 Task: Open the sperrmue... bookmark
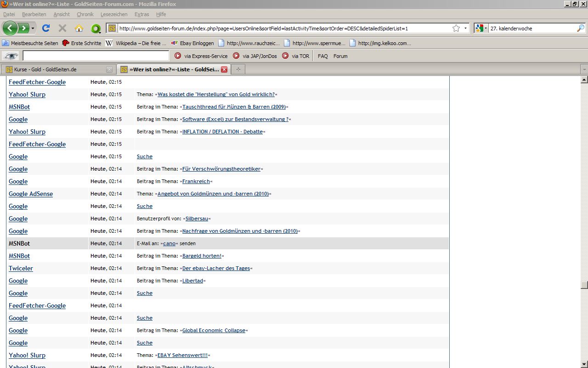315,43
